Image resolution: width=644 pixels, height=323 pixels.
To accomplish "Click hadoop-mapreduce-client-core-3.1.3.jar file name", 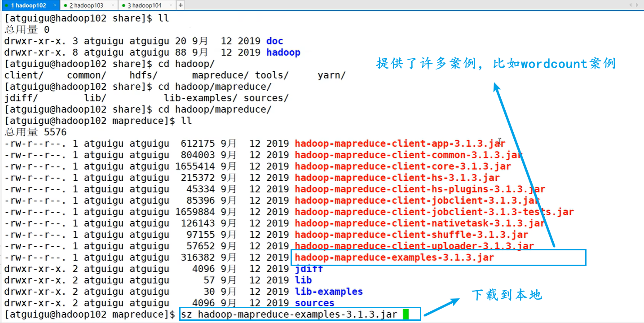I will [403, 166].
